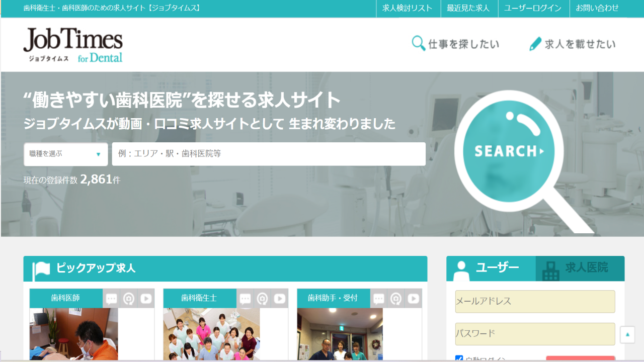Viewport: 644px width, 362px height.
Task: Open the 職種を選ぶ dropdown
Action: [x=65, y=154]
